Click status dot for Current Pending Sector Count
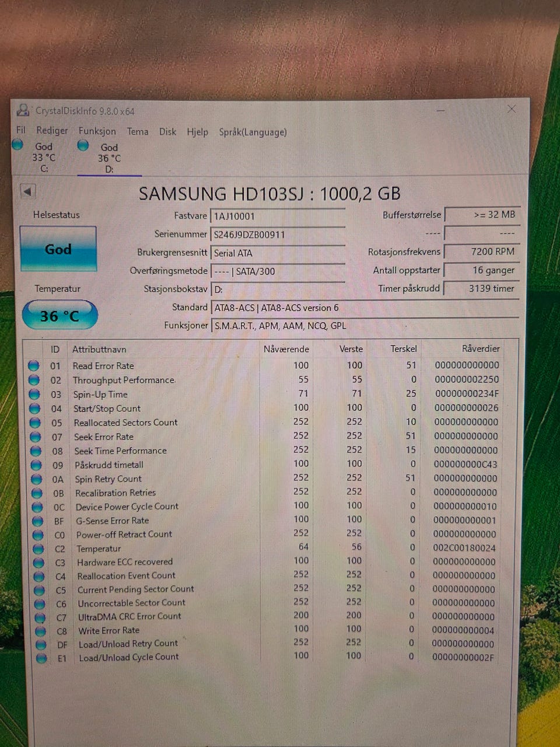560x747 pixels. 39,590
